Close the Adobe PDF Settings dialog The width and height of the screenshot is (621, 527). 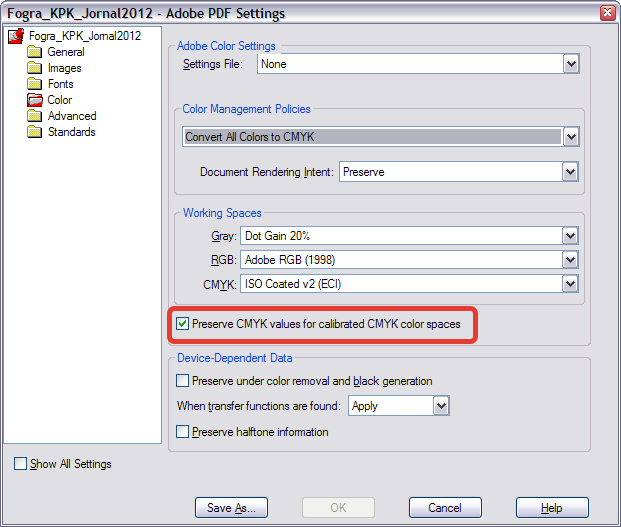pyautogui.click(x=608, y=13)
